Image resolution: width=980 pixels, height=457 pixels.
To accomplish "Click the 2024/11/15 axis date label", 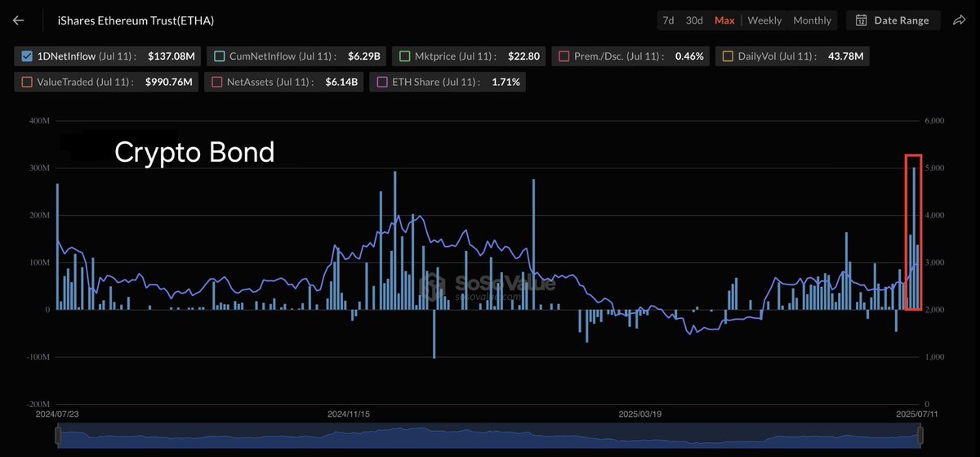I will pyautogui.click(x=349, y=414).
